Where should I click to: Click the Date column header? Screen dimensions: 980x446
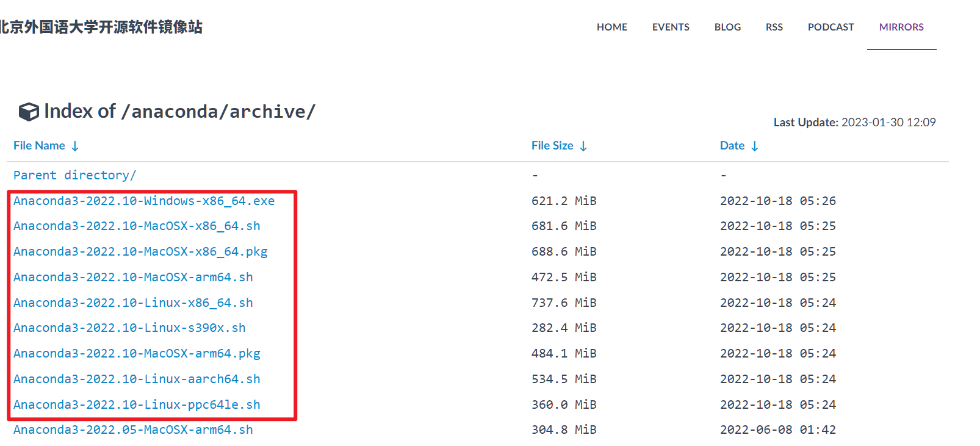click(732, 146)
